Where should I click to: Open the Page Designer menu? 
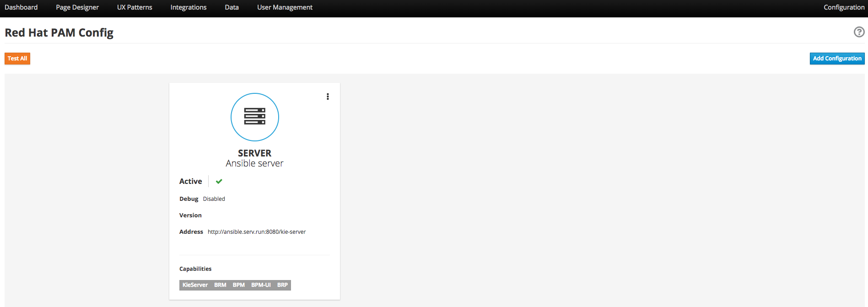[x=77, y=7]
